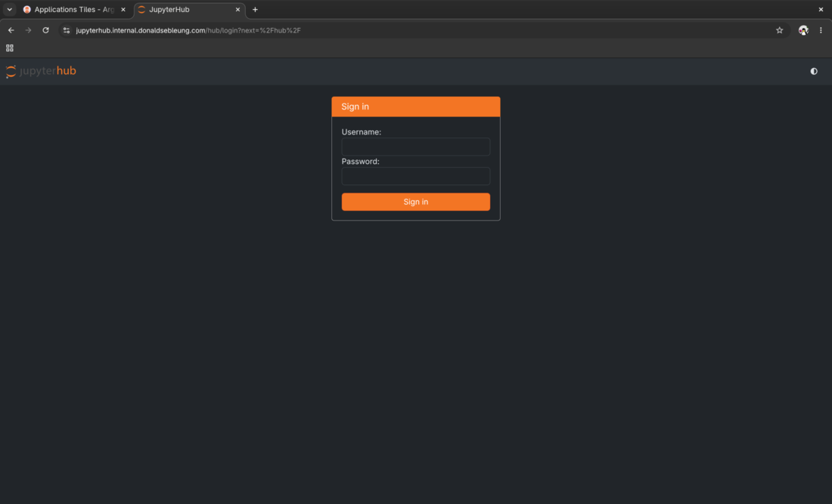
Task: Open a new tab with the plus button
Action: (x=255, y=10)
